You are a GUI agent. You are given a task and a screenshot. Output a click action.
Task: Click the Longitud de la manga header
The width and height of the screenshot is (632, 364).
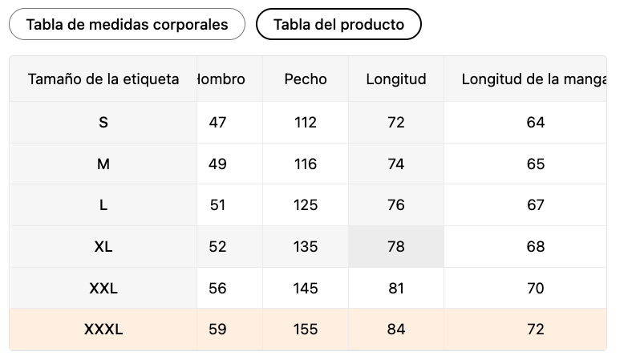click(x=533, y=79)
